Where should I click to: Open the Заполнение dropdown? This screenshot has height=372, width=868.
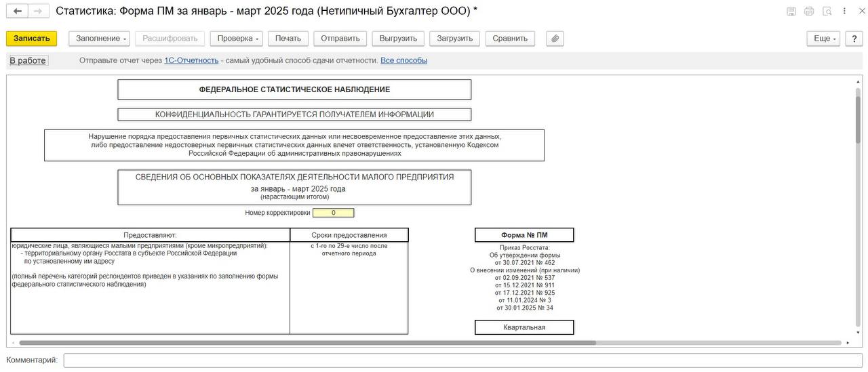(x=99, y=39)
